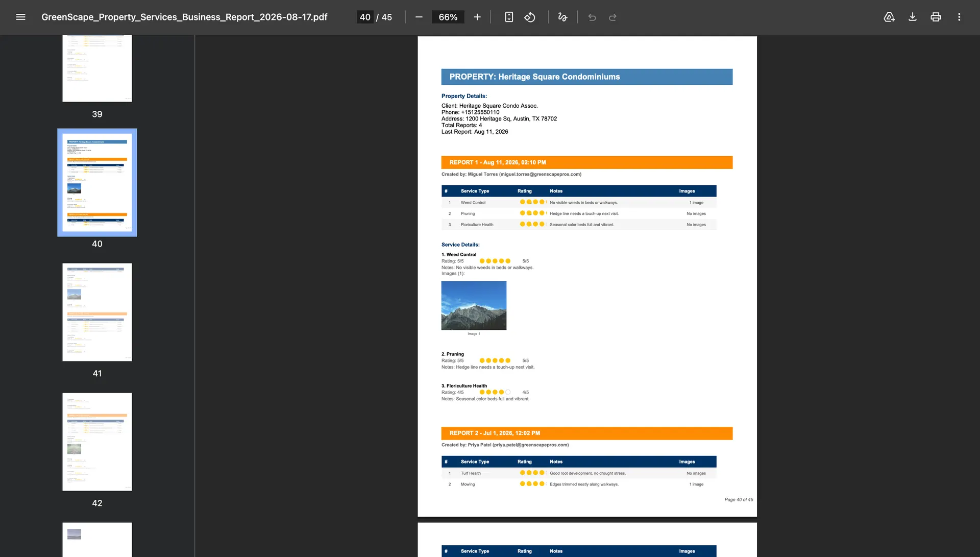Download the PDF file
980x557 pixels.
click(913, 17)
